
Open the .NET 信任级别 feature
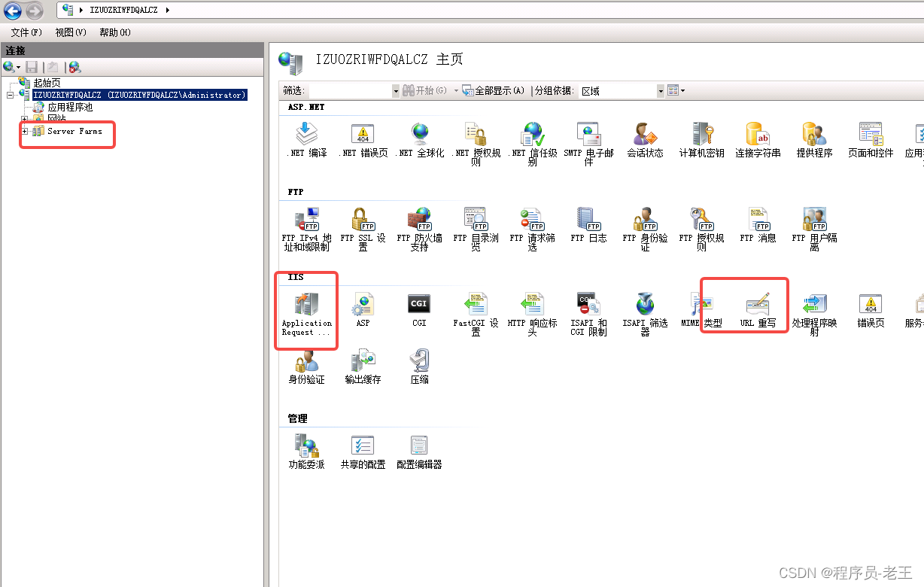coord(532,144)
